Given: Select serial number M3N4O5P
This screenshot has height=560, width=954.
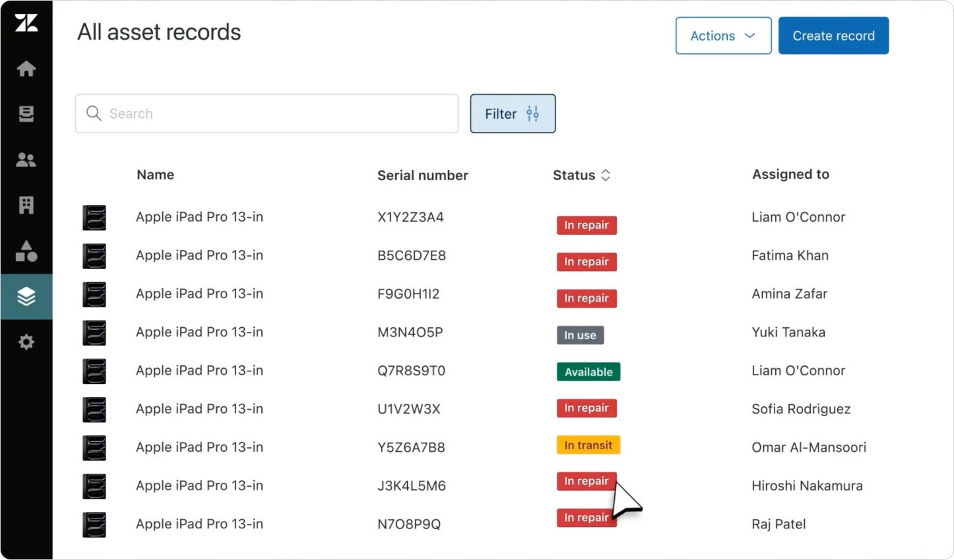Looking at the screenshot, I should tap(410, 332).
